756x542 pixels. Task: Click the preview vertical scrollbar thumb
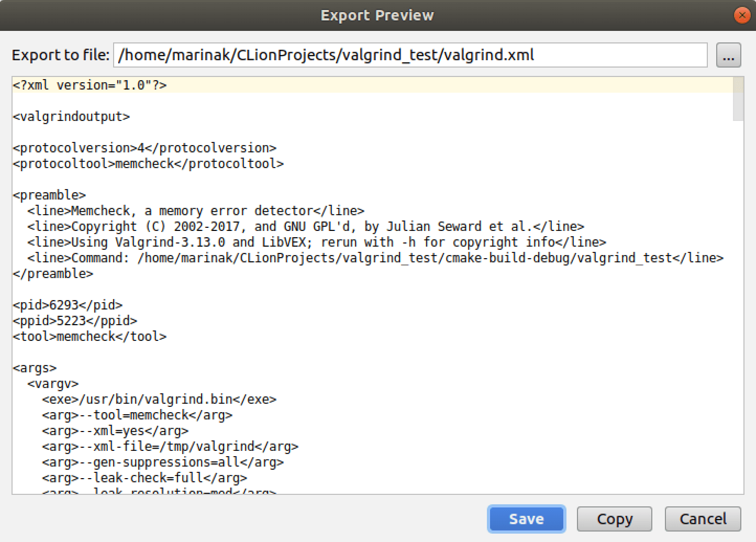coord(738,99)
